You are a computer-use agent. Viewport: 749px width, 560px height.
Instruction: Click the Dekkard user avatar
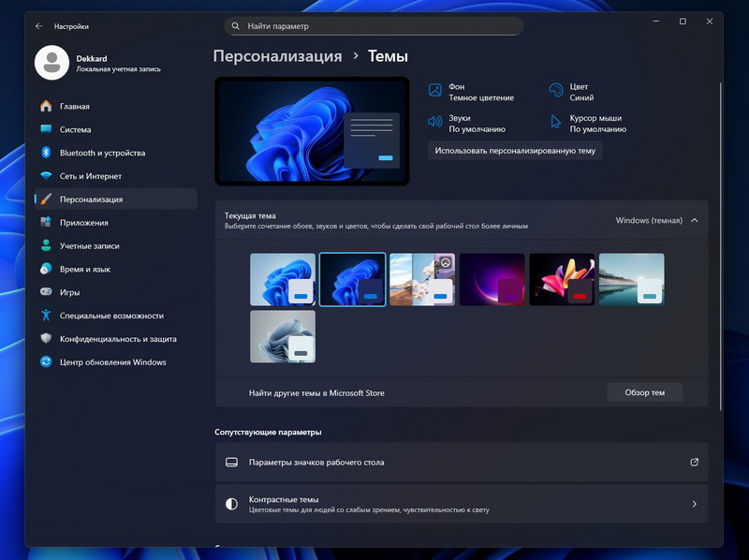52,63
